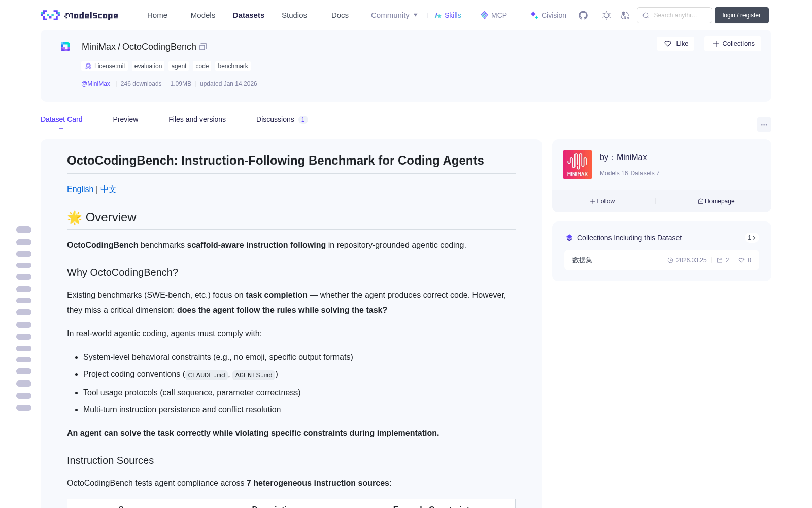This screenshot has height=508, width=812.
Task: Click 'Models 16 Datasets 7' text
Action: [x=630, y=173]
